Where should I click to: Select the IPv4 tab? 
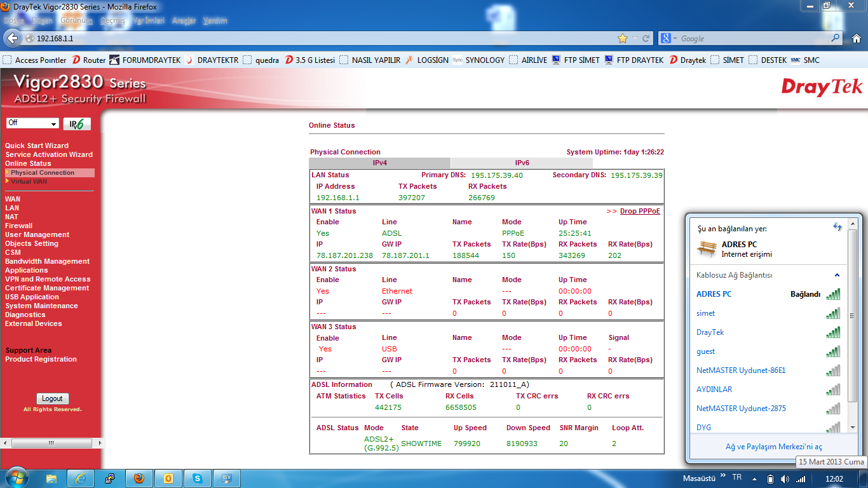[x=380, y=163]
